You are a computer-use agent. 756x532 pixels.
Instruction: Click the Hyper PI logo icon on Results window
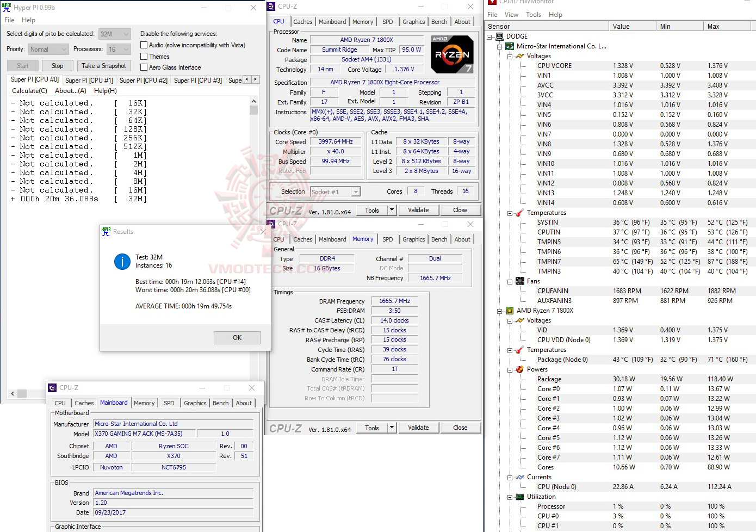tap(106, 231)
